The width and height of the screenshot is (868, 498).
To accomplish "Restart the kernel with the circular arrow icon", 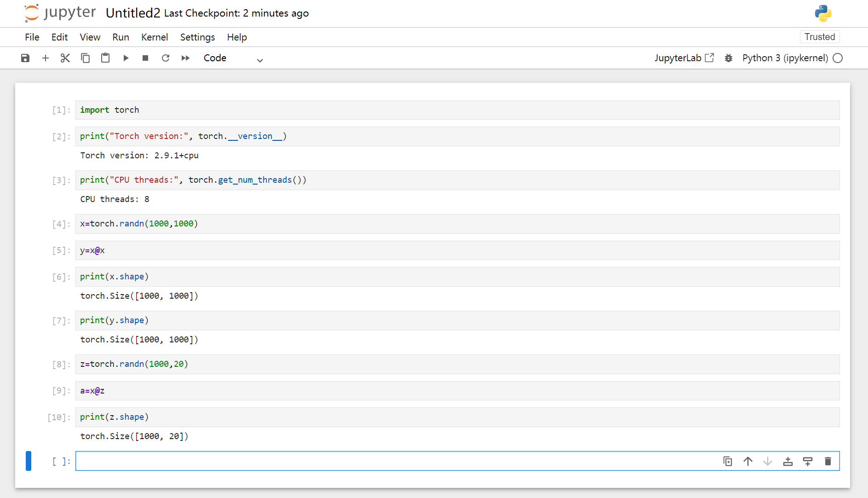I will [x=166, y=58].
